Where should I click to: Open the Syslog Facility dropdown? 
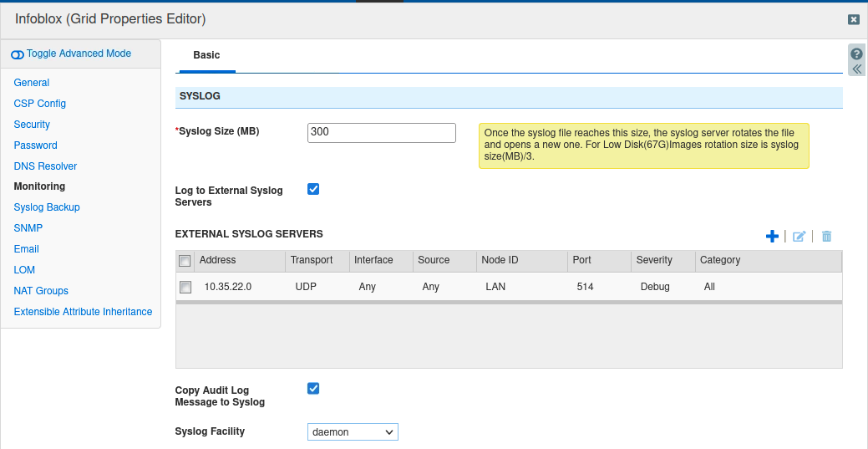coord(353,432)
